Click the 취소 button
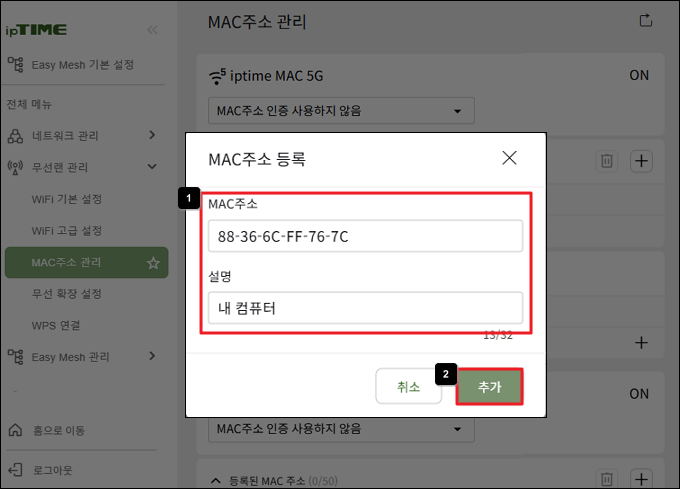 click(409, 386)
